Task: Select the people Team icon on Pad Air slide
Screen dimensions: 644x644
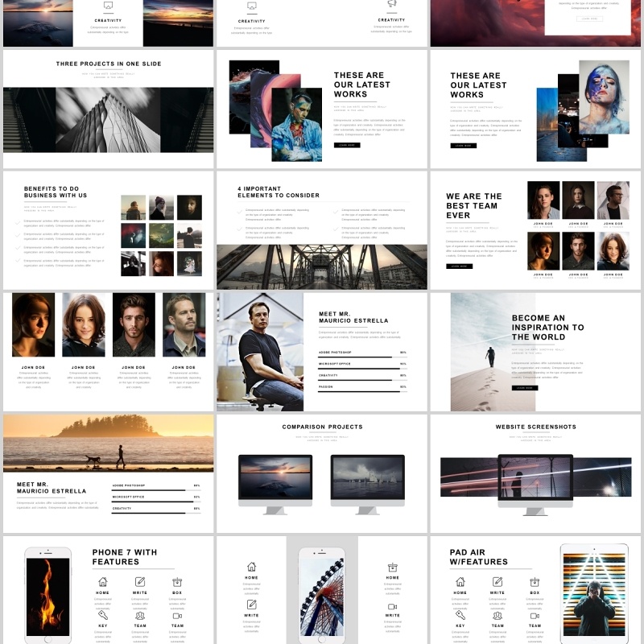Action: pyautogui.click(x=497, y=615)
